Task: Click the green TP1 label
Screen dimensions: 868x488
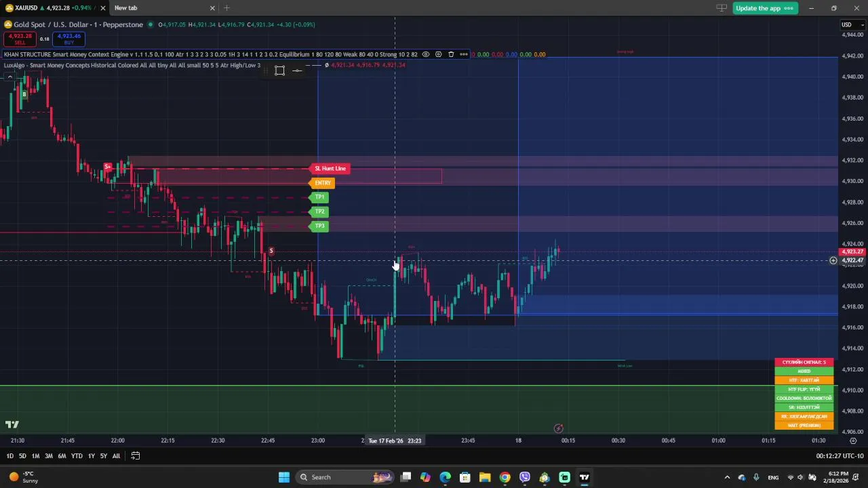Action: 319,197
